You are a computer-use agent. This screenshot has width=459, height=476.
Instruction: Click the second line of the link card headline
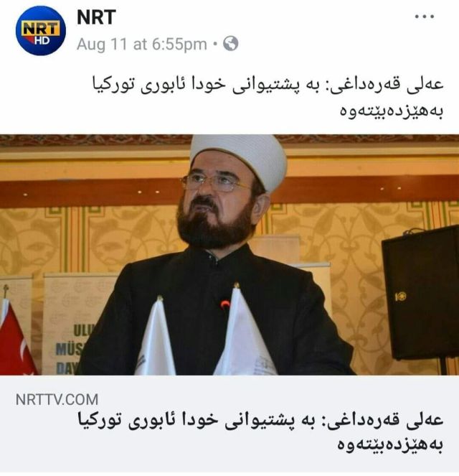[391, 444]
